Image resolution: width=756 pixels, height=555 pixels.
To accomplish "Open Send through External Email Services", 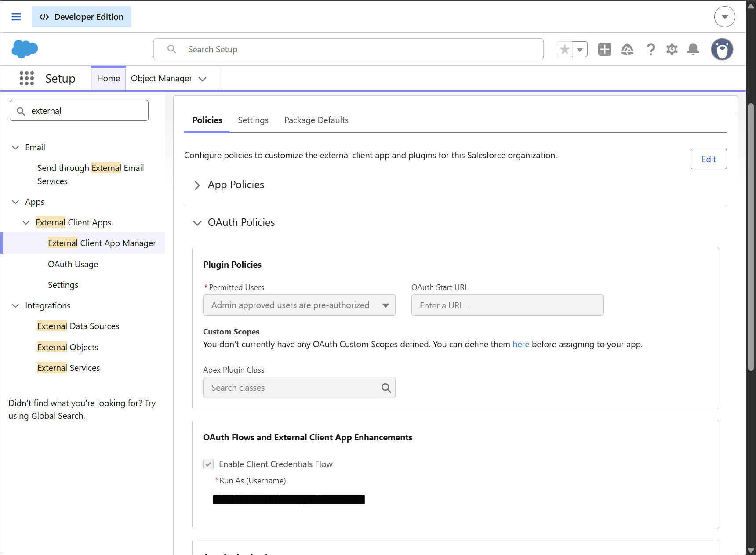I will tap(91, 174).
